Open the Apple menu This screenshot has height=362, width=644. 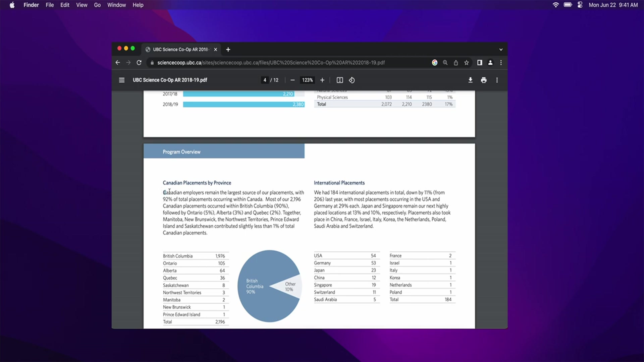point(12,5)
